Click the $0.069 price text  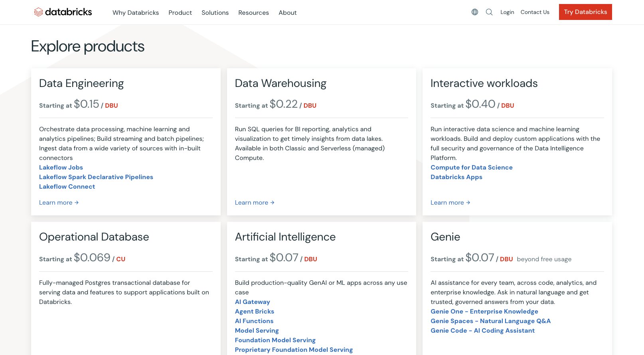pos(92,258)
